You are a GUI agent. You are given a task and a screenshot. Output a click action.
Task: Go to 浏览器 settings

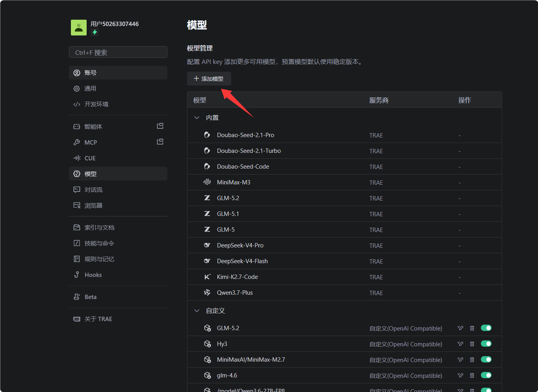coord(118,205)
